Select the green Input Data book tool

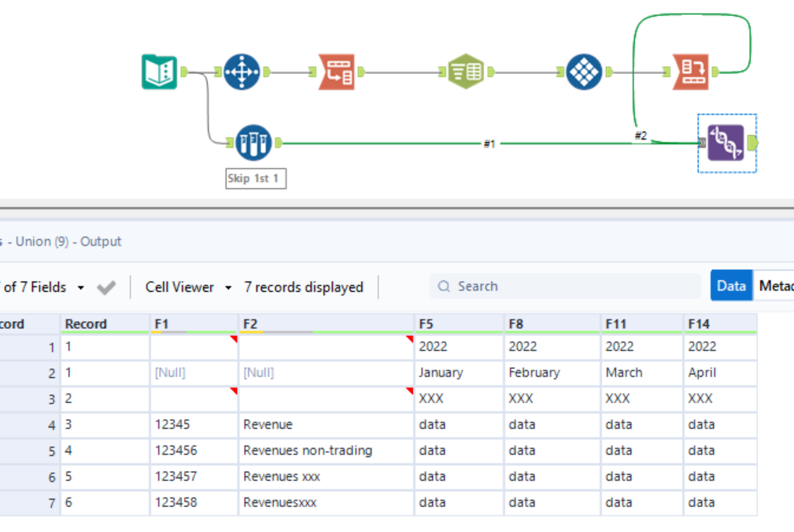pyautogui.click(x=159, y=72)
